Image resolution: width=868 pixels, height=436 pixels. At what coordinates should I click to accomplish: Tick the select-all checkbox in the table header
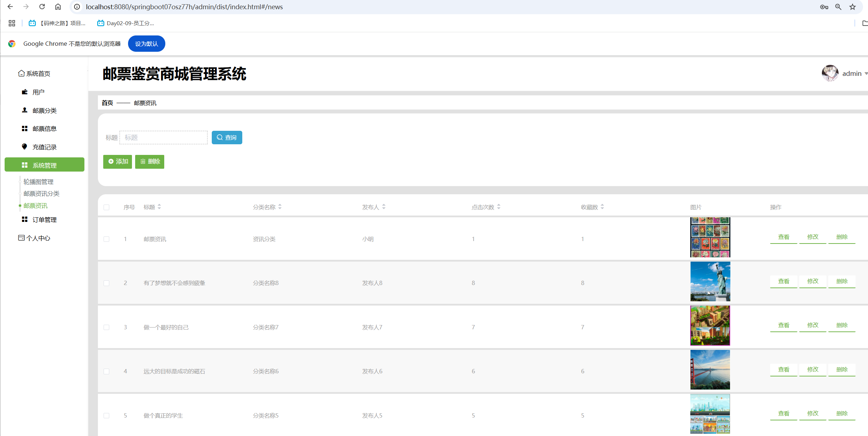[106, 207]
